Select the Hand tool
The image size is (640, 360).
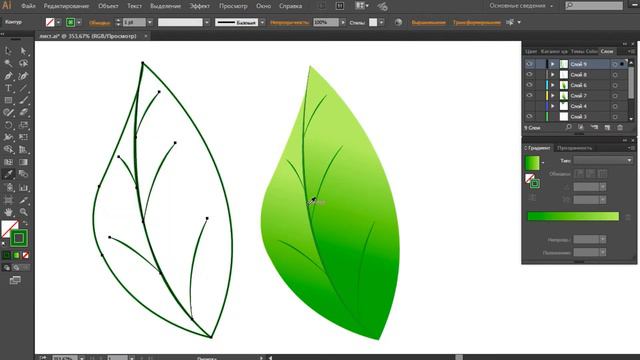(8, 212)
